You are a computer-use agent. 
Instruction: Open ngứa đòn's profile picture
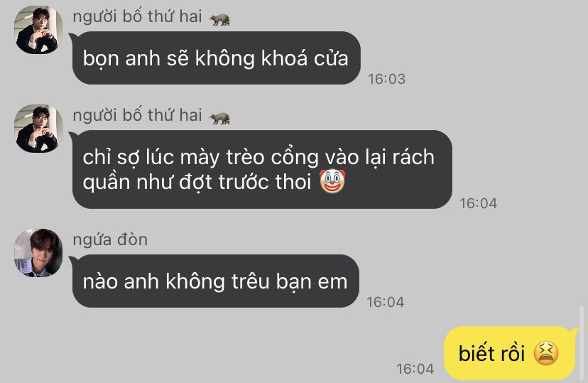tap(38, 253)
